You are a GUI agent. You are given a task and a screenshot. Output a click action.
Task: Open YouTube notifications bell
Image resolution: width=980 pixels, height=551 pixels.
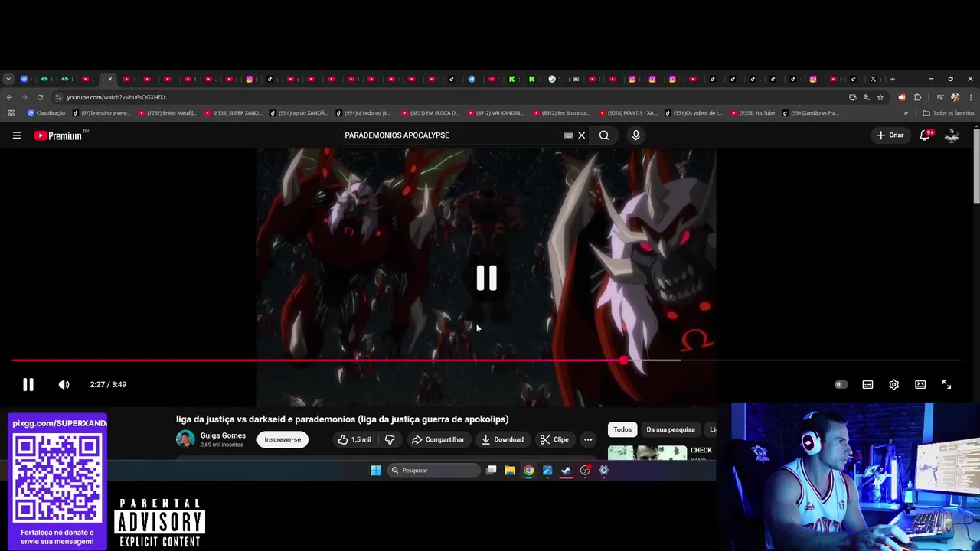(x=925, y=135)
